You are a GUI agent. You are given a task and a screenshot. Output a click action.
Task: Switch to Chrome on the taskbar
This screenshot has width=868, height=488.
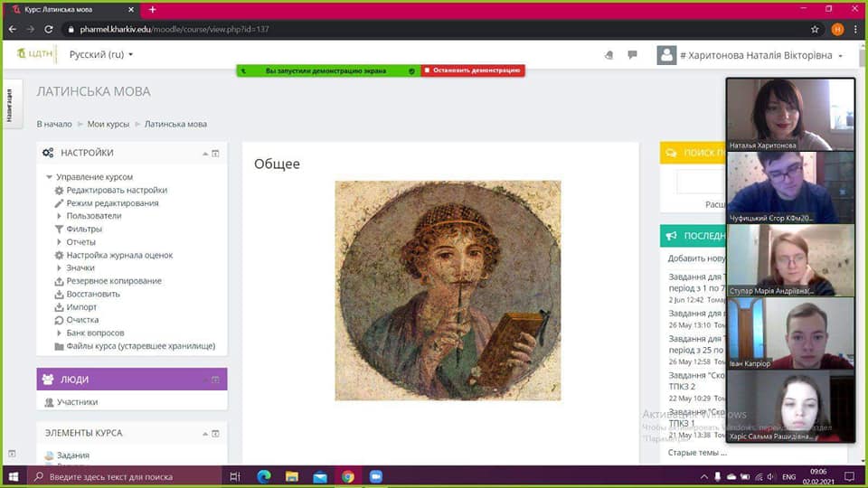347,476
